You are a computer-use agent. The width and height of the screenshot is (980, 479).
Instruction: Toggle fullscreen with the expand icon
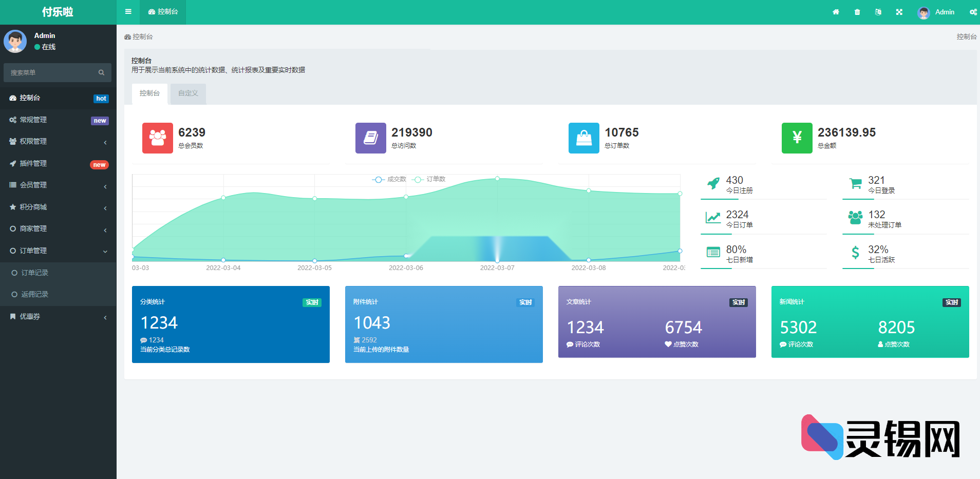click(x=899, y=12)
